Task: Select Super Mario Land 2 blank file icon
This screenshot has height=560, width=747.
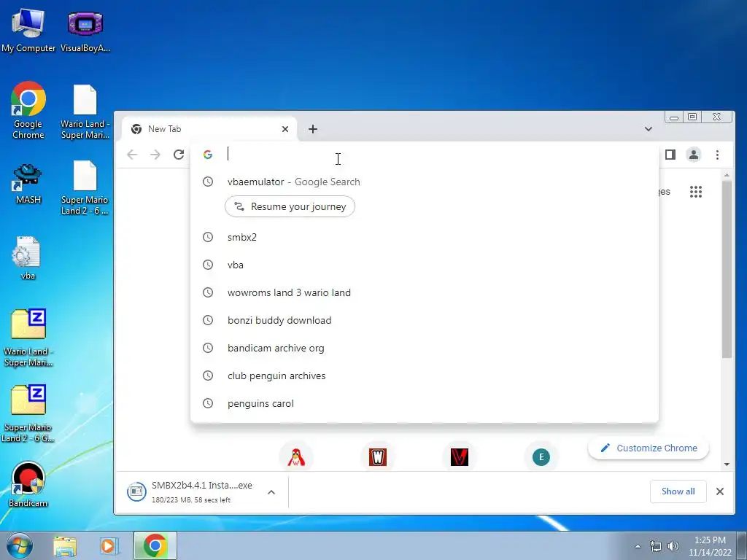Action: click(x=85, y=187)
